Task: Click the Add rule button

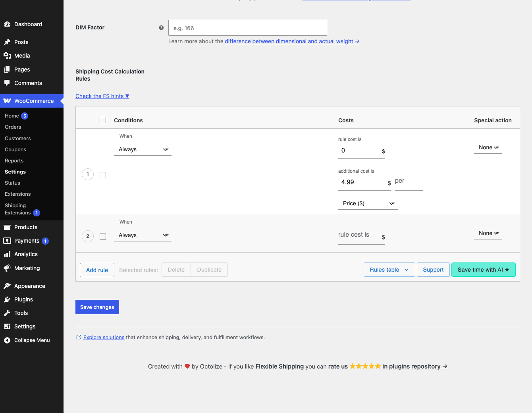Action: tap(97, 270)
